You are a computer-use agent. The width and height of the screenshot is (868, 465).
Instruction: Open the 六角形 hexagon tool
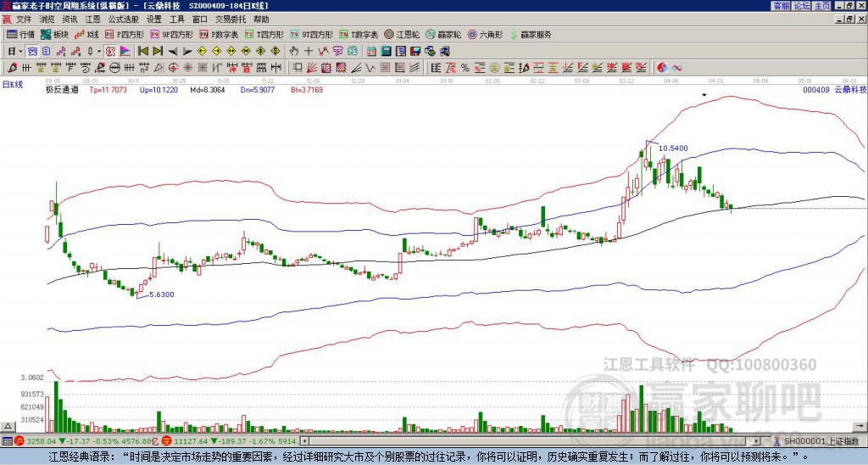pos(485,34)
